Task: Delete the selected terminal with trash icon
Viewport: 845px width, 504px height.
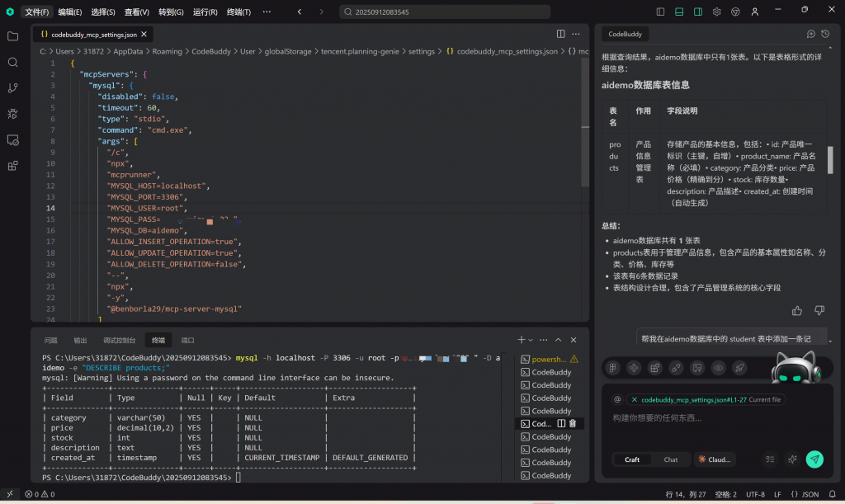Action: 573,423
